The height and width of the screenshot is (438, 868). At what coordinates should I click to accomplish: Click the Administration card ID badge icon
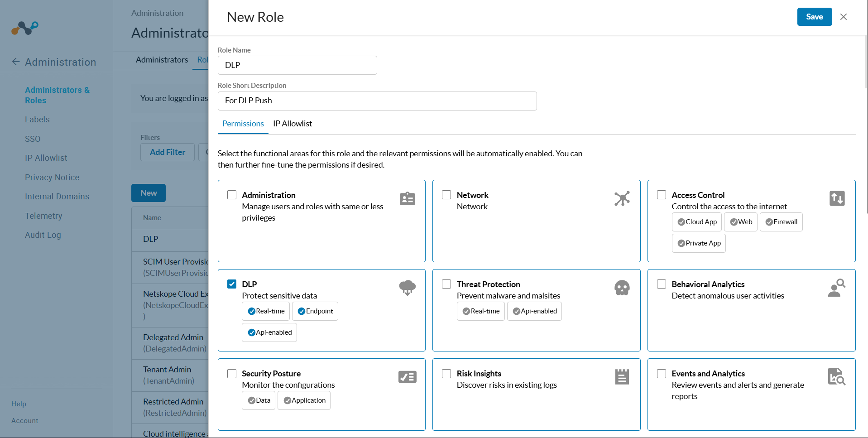pos(407,198)
